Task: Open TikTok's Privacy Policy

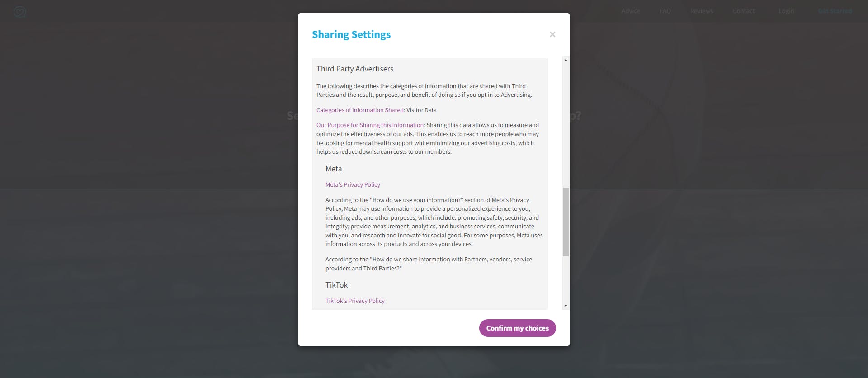Action: pos(355,301)
